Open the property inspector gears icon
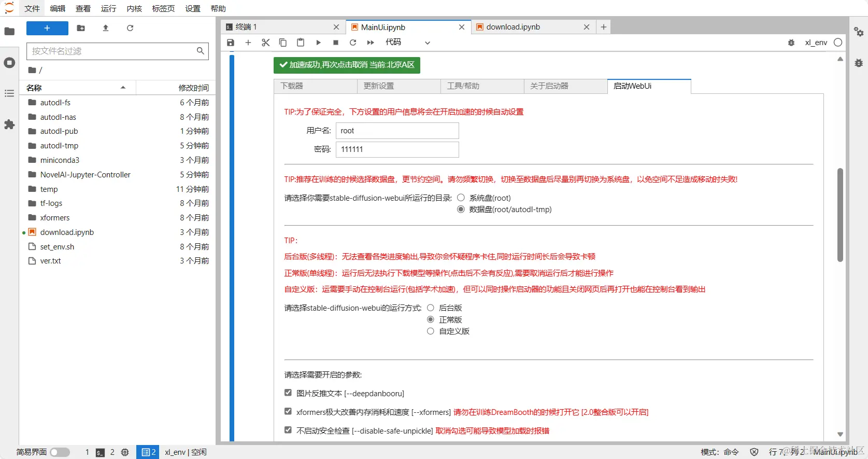 point(859,32)
